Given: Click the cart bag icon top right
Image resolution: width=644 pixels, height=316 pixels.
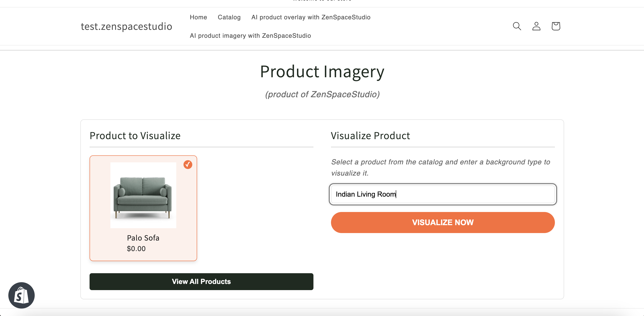Looking at the screenshot, I should click(555, 26).
